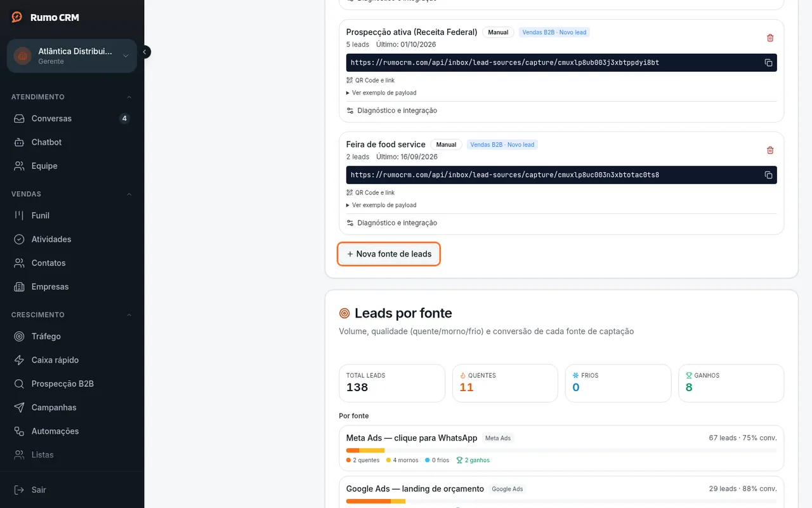
Task: Expand payload example for Feira de food service
Action: click(x=381, y=205)
